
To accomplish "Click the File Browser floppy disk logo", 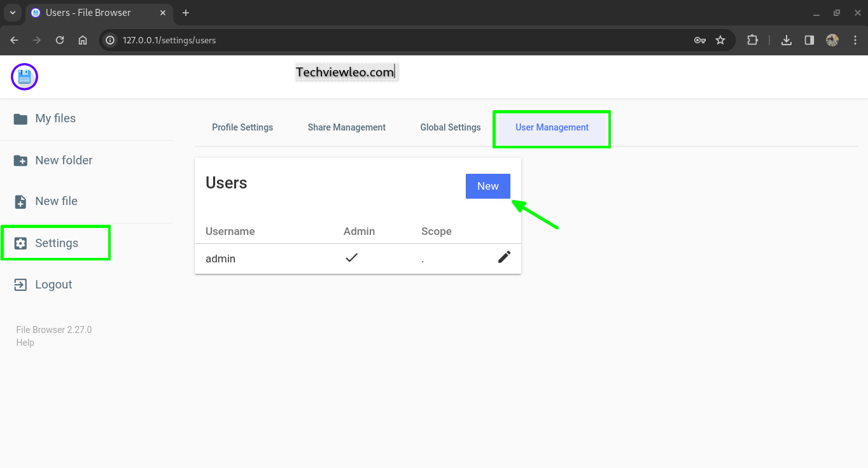I will [24, 76].
